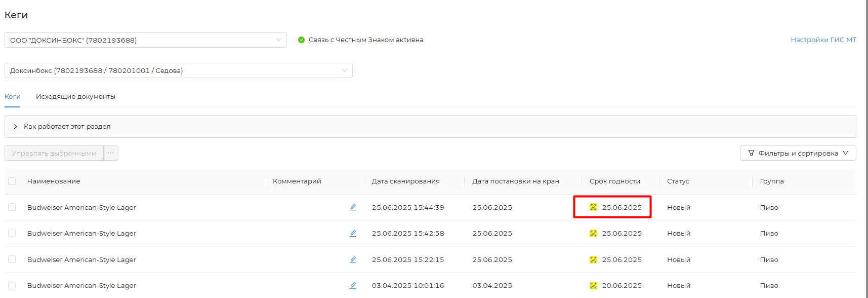Screen dimensions: 868x298
Task: Switch to the Исходящие документы tab
Action: pyautogui.click(x=75, y=97)
